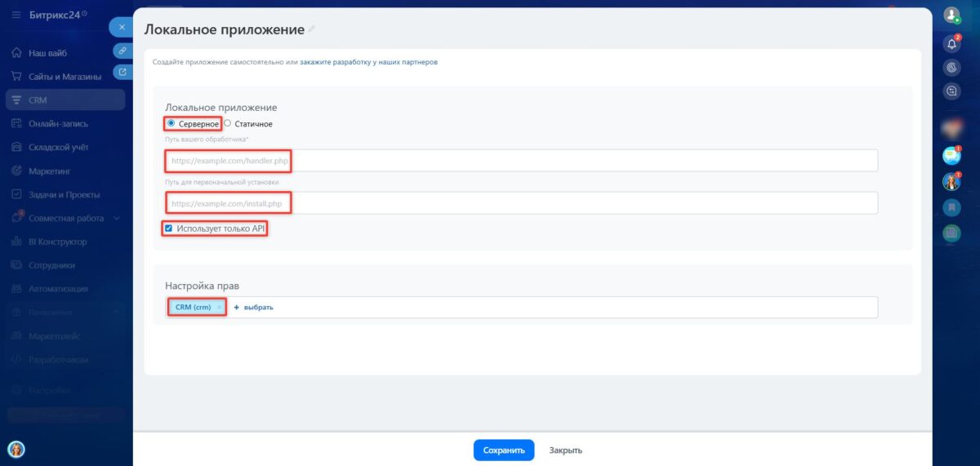This screenshot has width=980, height=466.
Task: Click the + выбрать permissions link
Action: tap(254, 307)
